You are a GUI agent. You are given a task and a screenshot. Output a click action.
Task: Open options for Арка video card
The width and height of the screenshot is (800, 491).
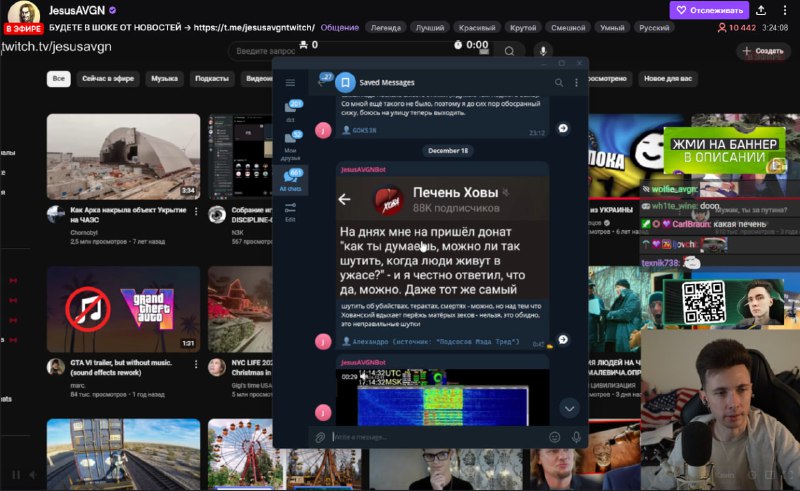click(x=196, y=211)
